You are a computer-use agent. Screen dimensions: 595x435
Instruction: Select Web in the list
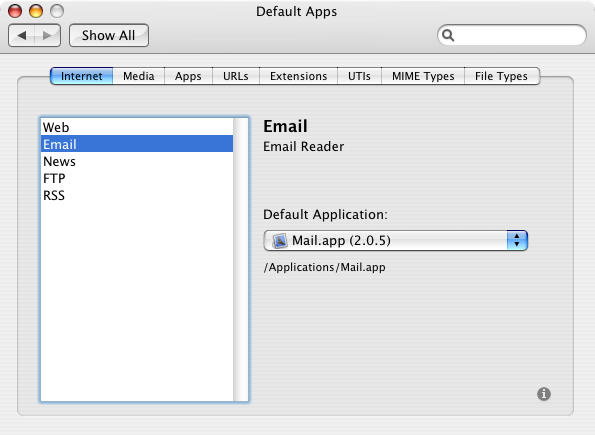[137, 127]
